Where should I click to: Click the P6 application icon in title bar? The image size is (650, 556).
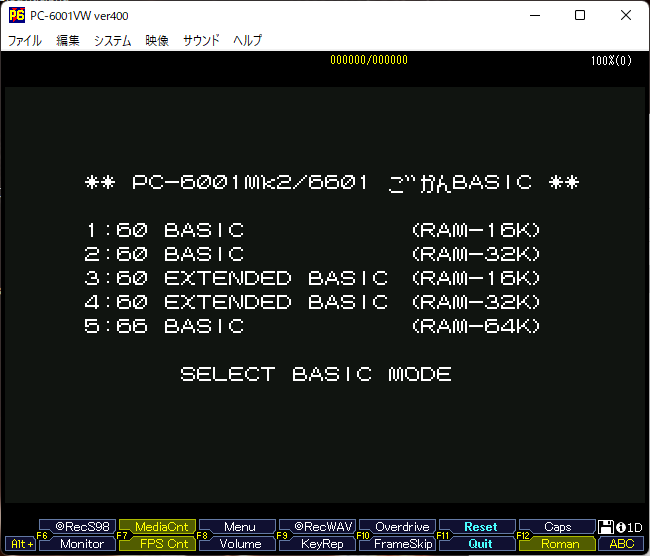(x=17, y=15)
